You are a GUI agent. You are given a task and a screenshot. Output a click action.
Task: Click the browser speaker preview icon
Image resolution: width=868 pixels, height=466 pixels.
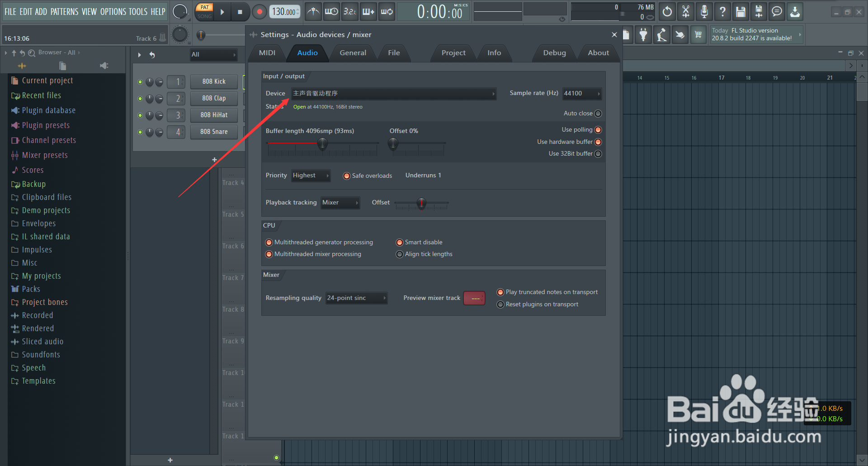pyautogui.click(x=104, y=66)
